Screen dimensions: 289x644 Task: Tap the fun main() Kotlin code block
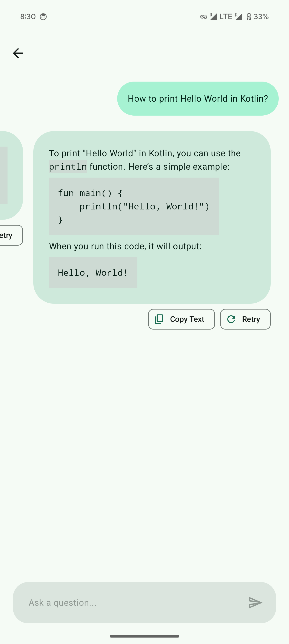click(x=133, y=206)
